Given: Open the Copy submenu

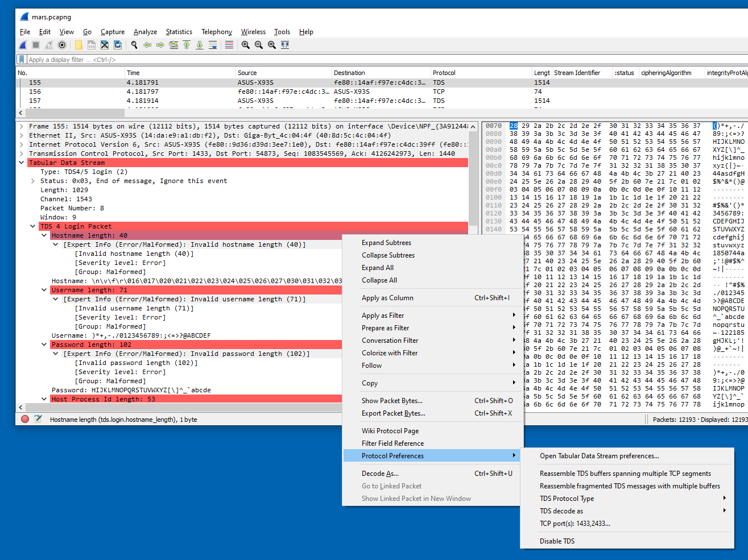Looking at the screenshot, I should pos(432,383).
